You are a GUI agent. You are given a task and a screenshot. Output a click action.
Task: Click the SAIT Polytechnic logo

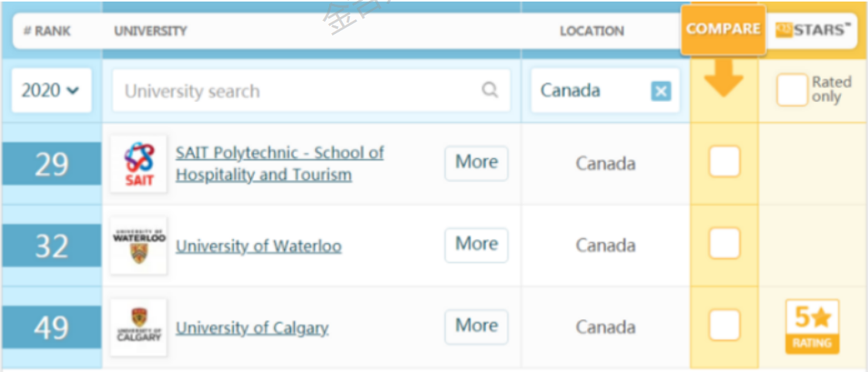139,164
